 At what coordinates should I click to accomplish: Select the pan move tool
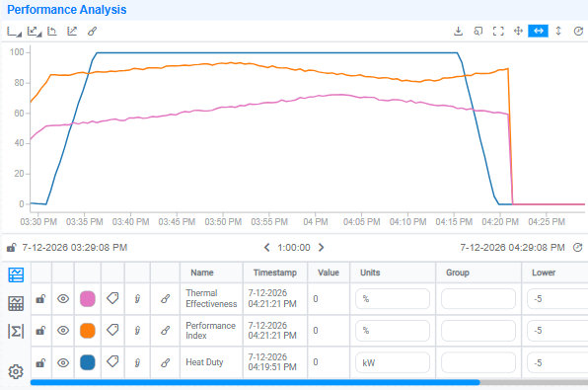(x=518, y=32)
